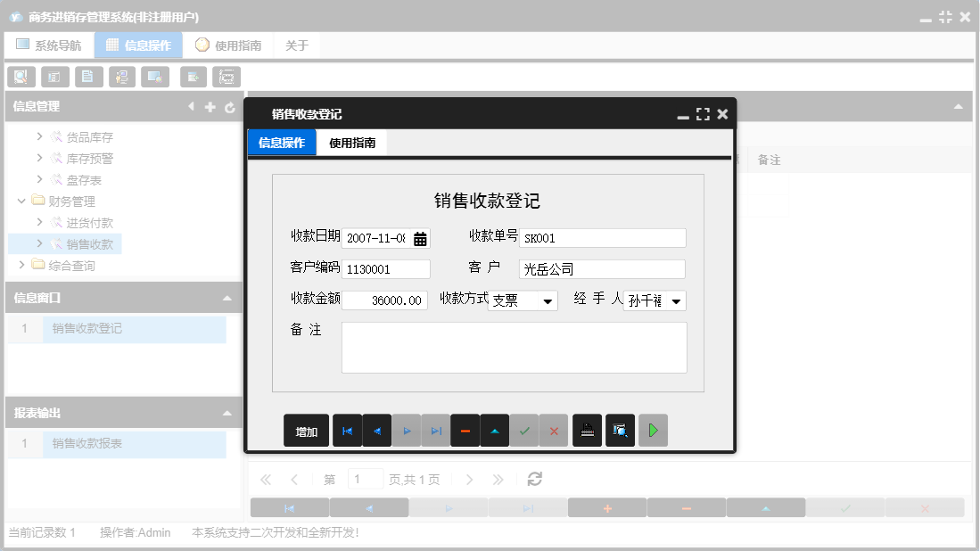Delete the record using the red minus icon
Viewport: 980px width, 551px height.
click(465, 430)
